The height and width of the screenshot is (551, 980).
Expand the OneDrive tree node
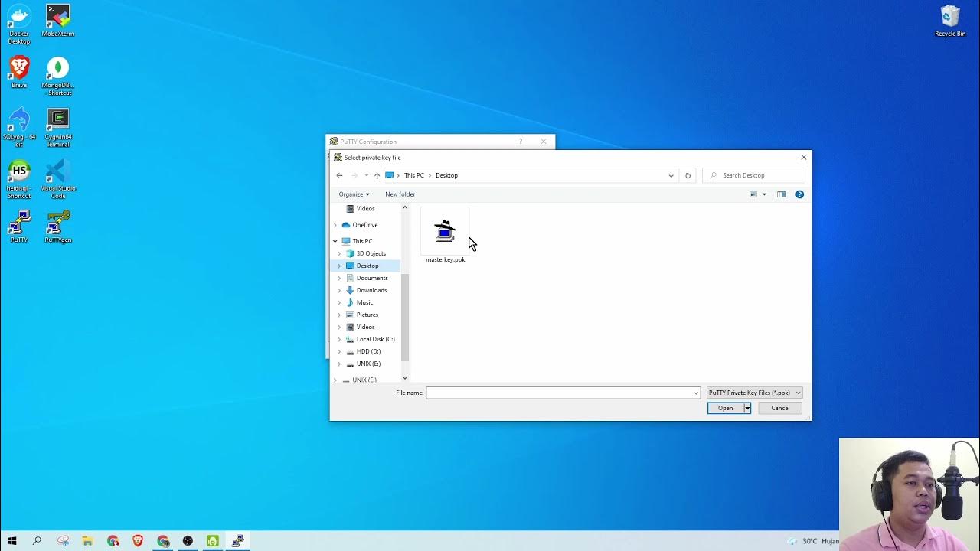click(335, 225)
